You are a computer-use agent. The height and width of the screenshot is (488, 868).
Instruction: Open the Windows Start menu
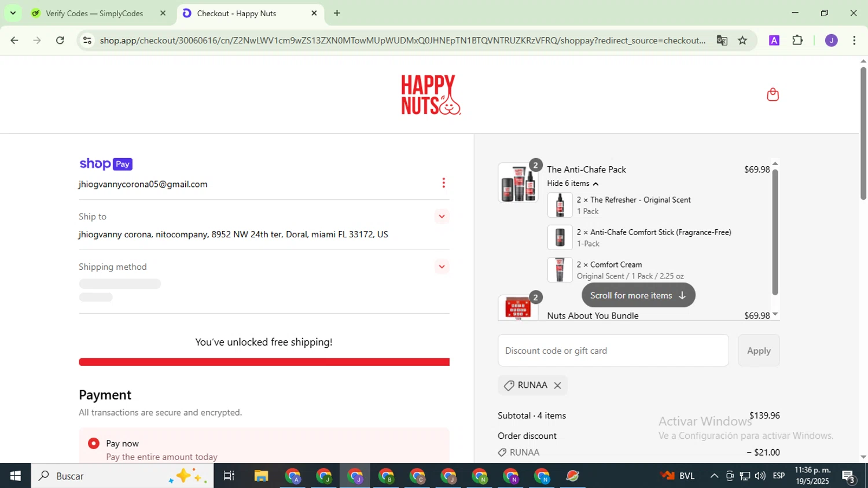(15, 476)
